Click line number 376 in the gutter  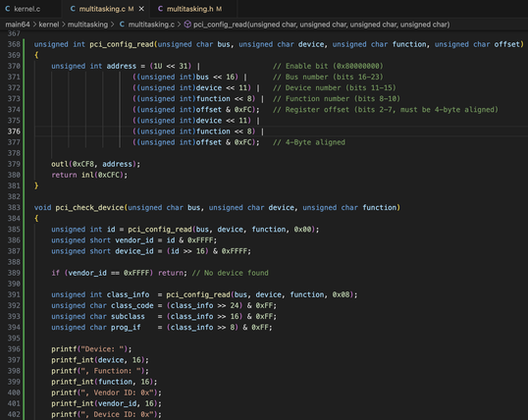tap(14, 131)
